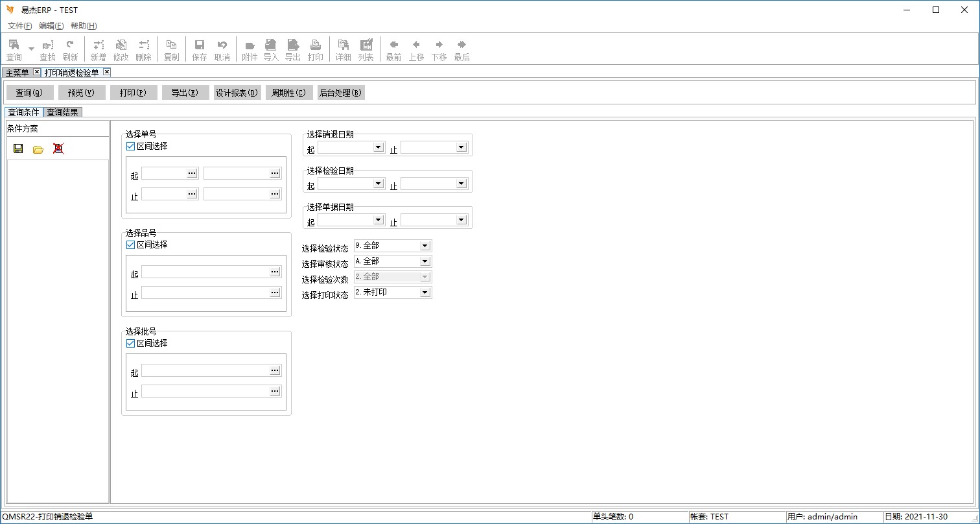The height and width of the screenshot is (524, 980).
Task: Click the save scheme floppy disk icon
Action: pos(18,149)
